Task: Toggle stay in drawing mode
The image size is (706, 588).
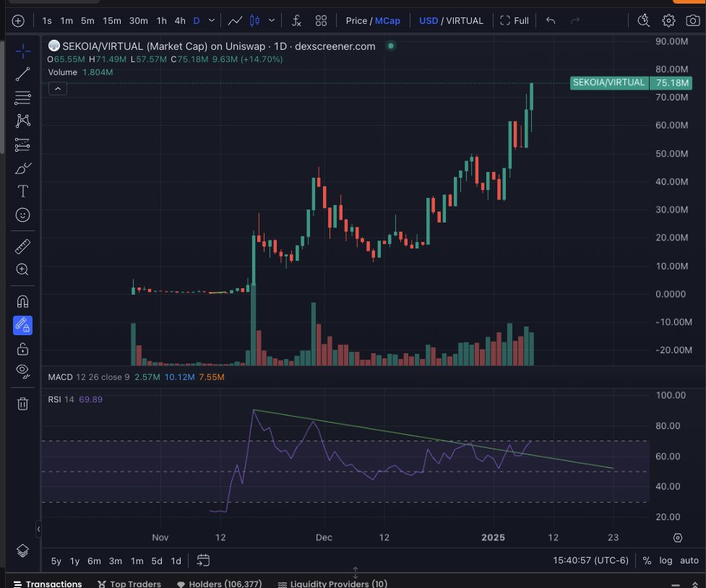Action: point(22,325)
